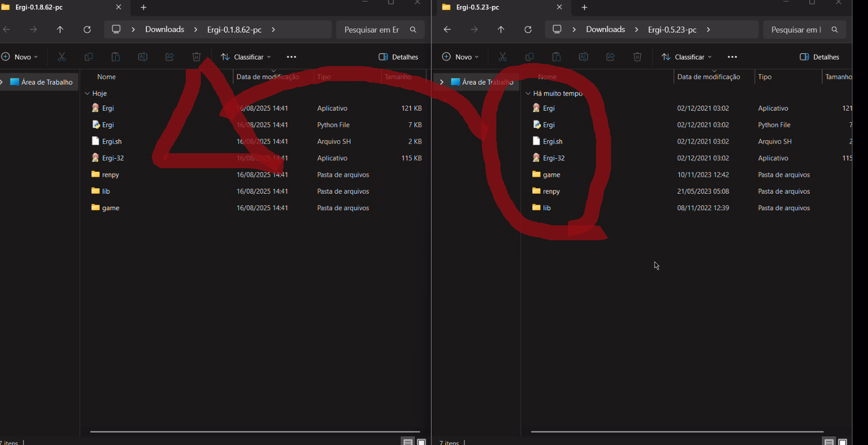The width and height of the screenshot is (868, 445).
Task: Switch to large icons view in the right window status bar
Action: 842,442
